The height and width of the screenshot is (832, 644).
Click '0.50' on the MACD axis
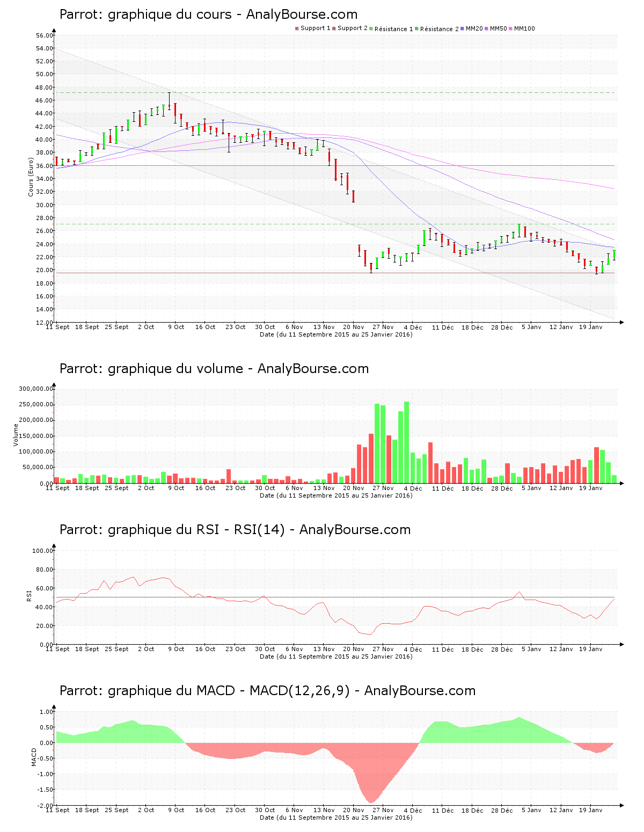click(47, 727)
